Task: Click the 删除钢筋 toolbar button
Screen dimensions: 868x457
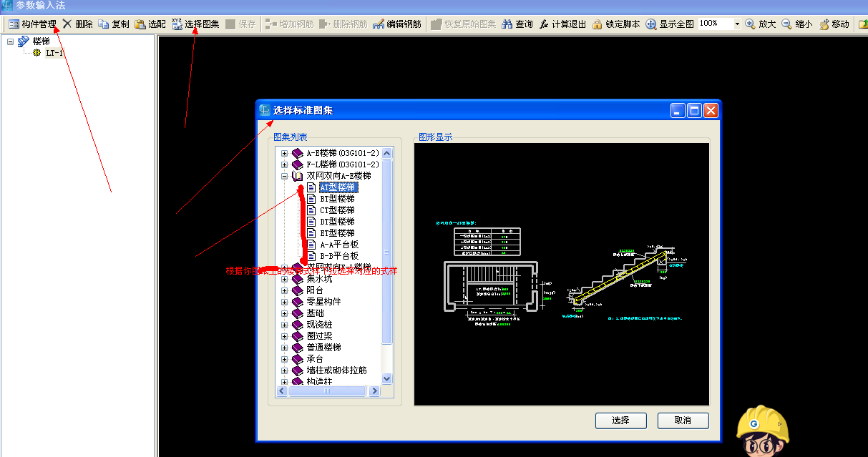Action: pyautogui.click(x=343, y=24)
